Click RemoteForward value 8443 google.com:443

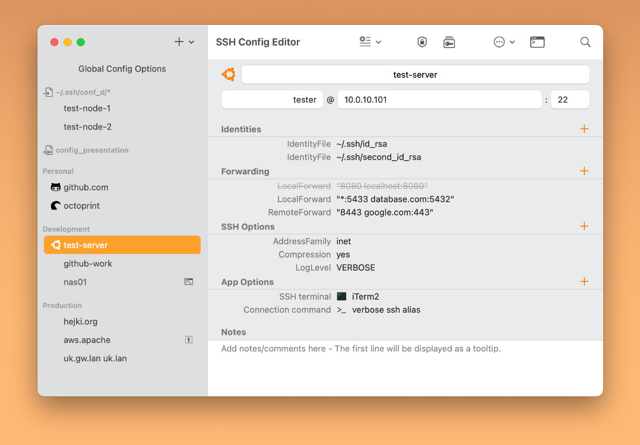click(x=384, y=212)
